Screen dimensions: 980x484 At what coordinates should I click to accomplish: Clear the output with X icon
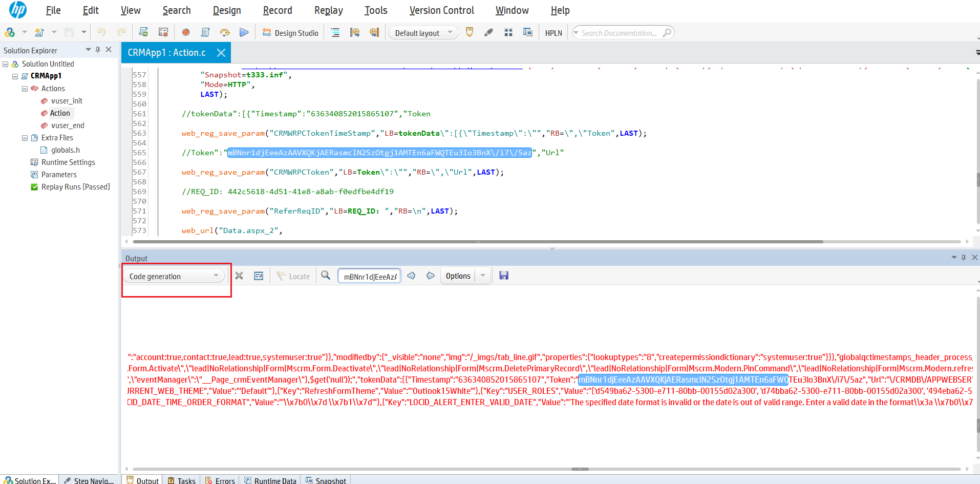click(x=239, y=276)
